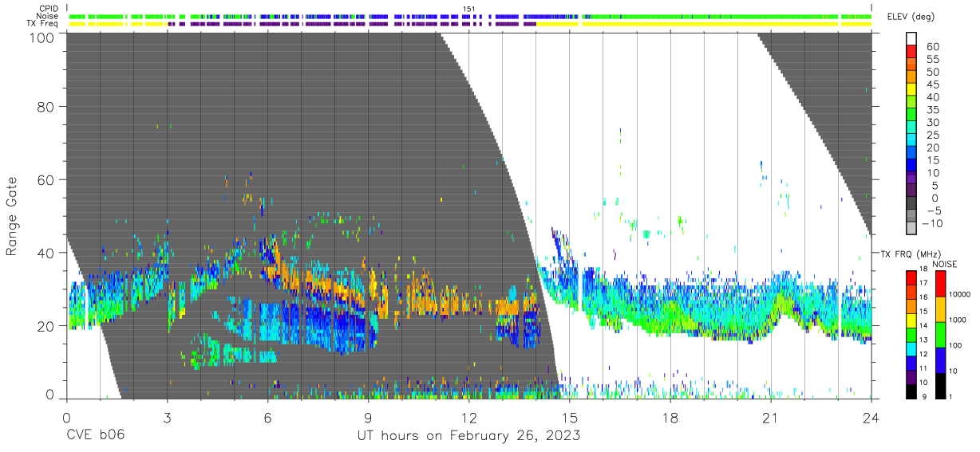Pick the white top segment of ELEV colorbar
980x452 pixels.
pyautogui.click(x=911, y=39)
